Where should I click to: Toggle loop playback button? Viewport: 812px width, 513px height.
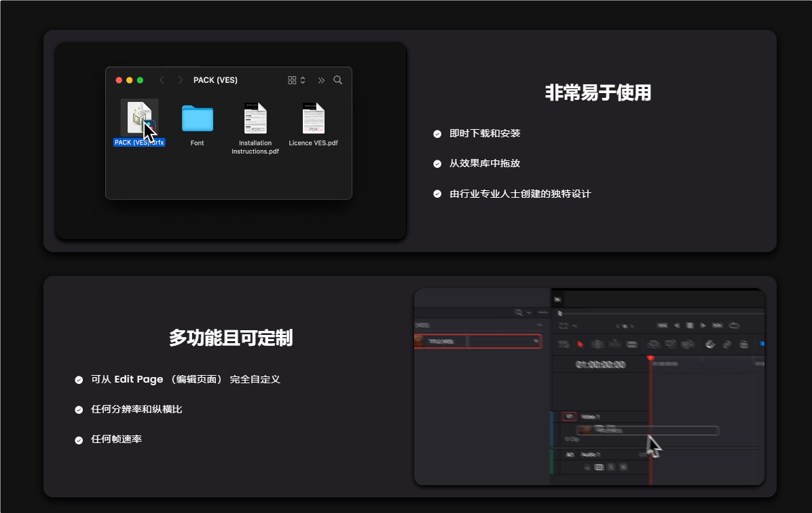[735, 325]
